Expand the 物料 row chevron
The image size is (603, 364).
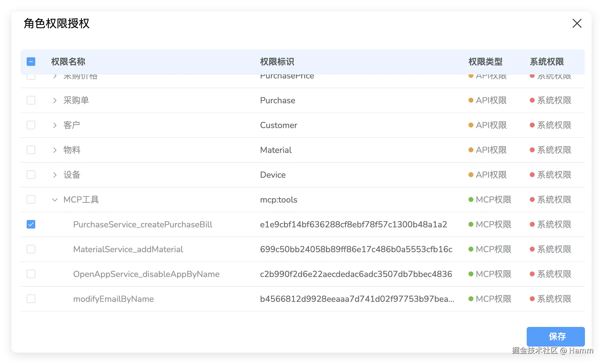[55, 150]
